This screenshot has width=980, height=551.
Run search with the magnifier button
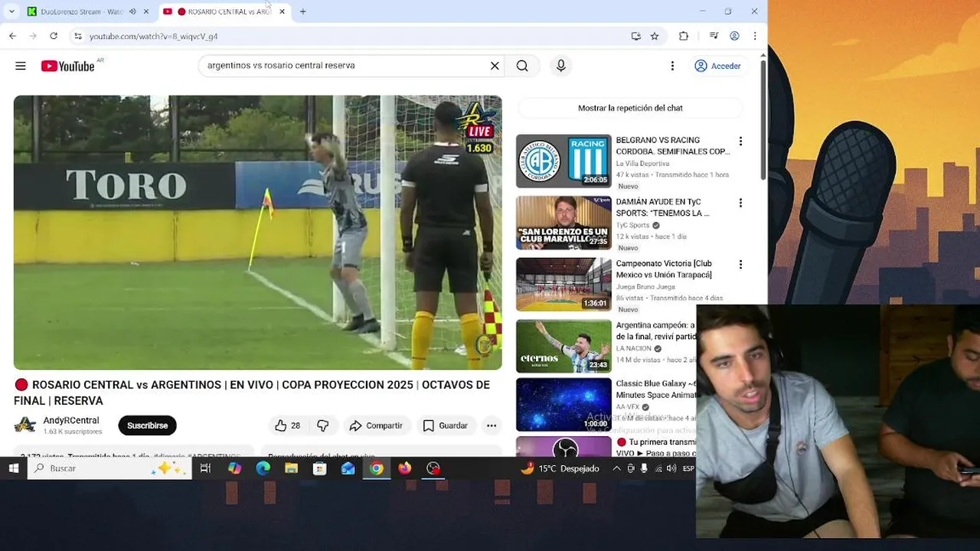[522, 66]
